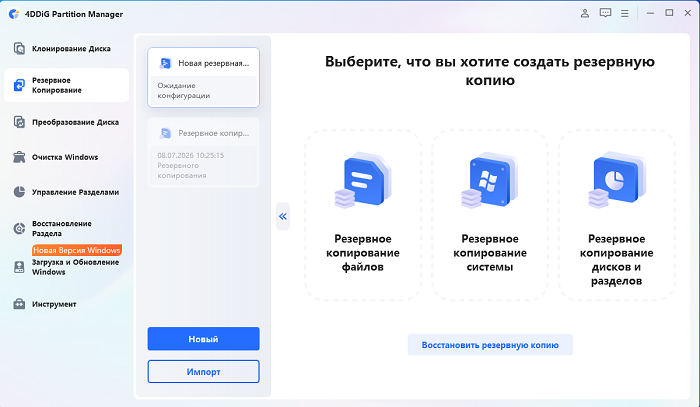Go to Преобразование Диска section
Image resolution: width=700 pixels, height=407 pixels.
click(x=67, y=122)
